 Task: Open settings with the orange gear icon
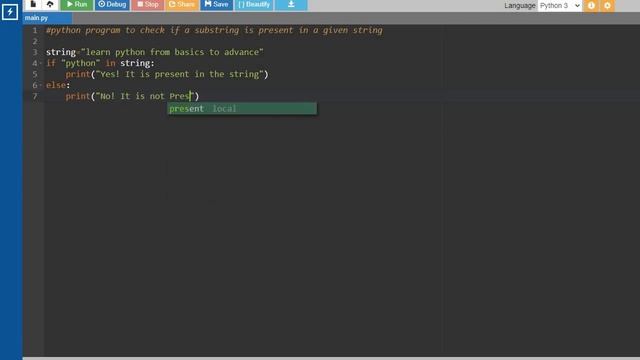pyautogui.click(x=607, y=6)
